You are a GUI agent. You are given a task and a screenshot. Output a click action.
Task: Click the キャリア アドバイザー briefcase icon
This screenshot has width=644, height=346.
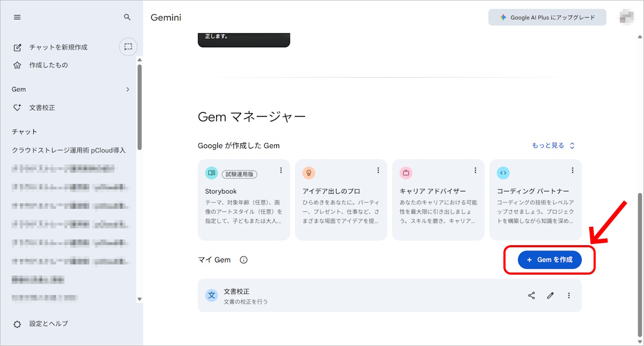[406, 173]
